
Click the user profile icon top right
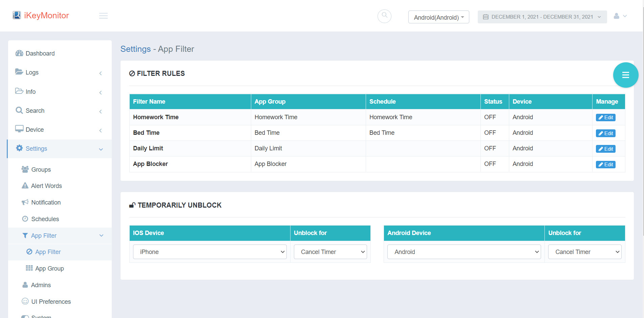coord(616,16)
